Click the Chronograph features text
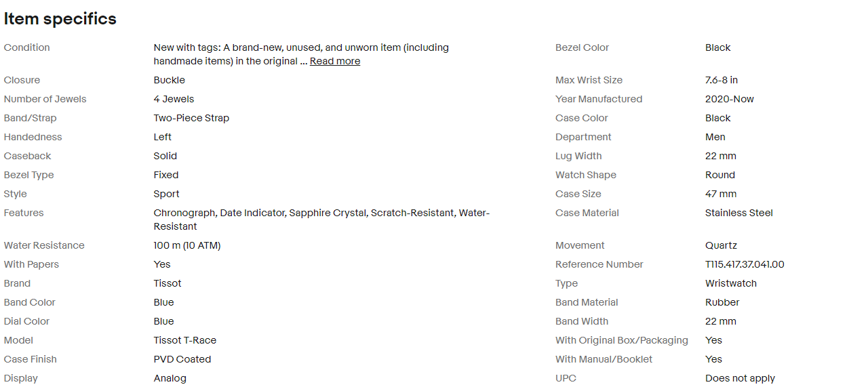Screen dimensions: 868x391 pos(185,213)
